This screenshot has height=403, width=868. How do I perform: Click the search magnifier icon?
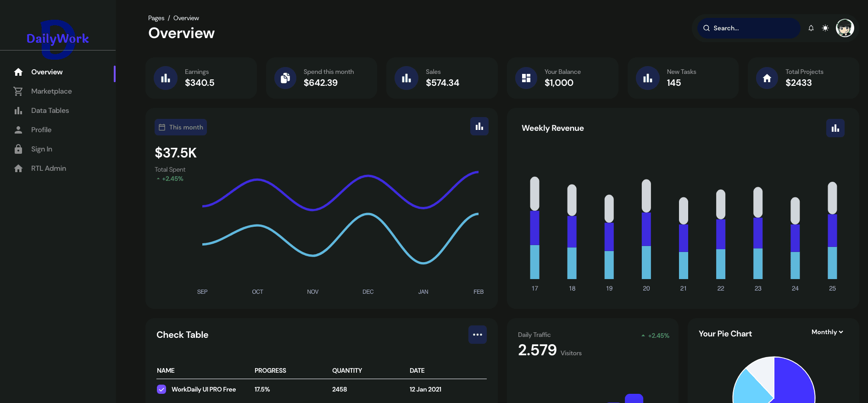click(x=707, y=28)
